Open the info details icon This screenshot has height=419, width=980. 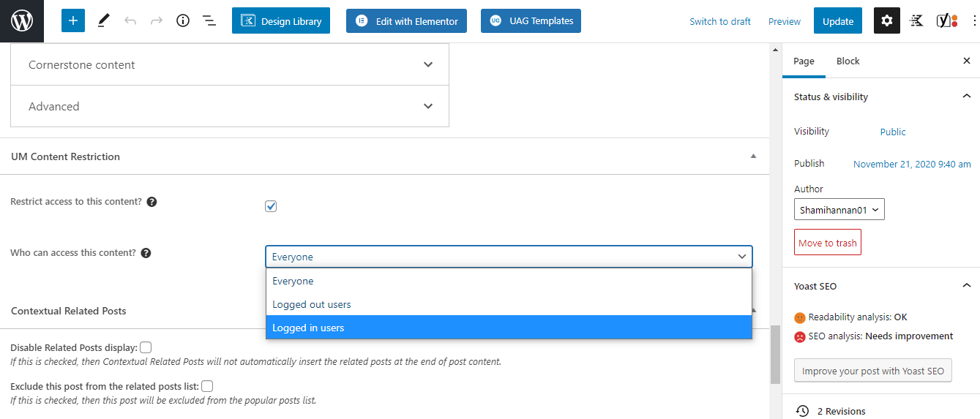183,21
